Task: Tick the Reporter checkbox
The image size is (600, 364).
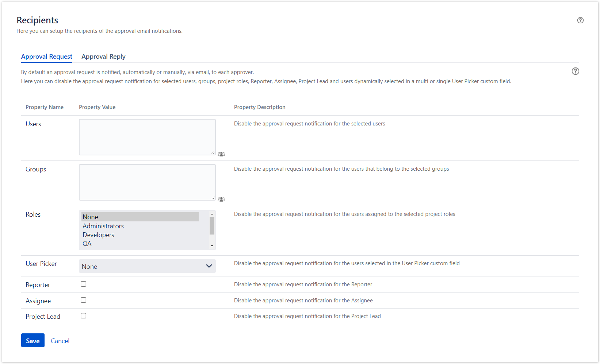Action: 84,284
